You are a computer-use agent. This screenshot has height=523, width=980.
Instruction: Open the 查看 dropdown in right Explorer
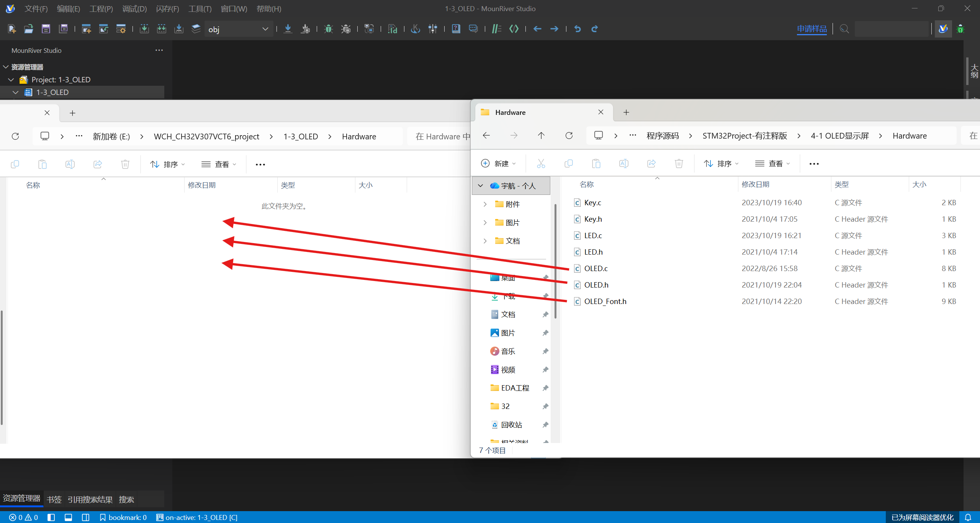click(772, 164)
